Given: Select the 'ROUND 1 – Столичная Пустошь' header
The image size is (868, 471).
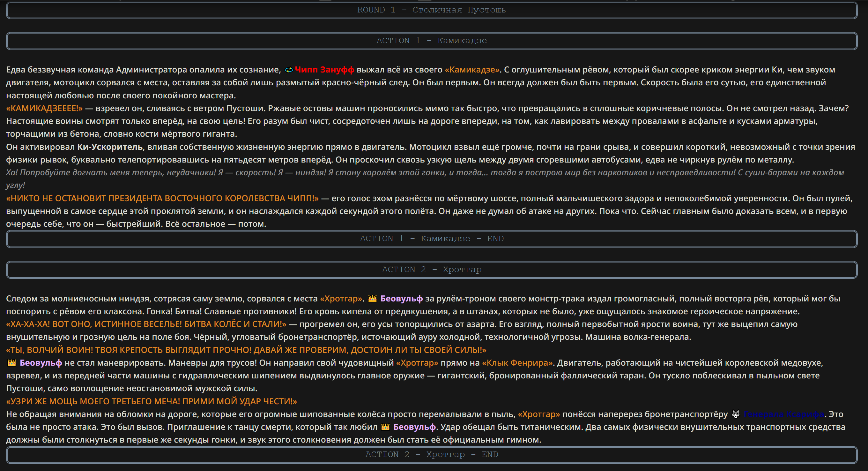Looking at the screenshot, I should tap(432, 10).
